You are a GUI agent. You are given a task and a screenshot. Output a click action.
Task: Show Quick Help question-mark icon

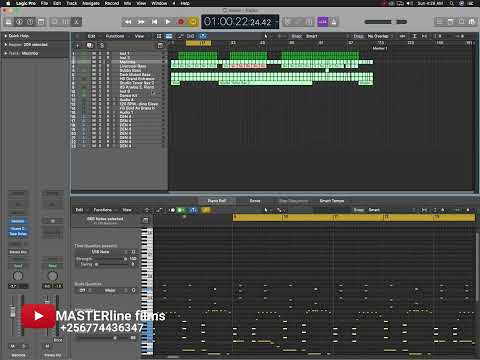pyautogui.click(x=30, y=22)
